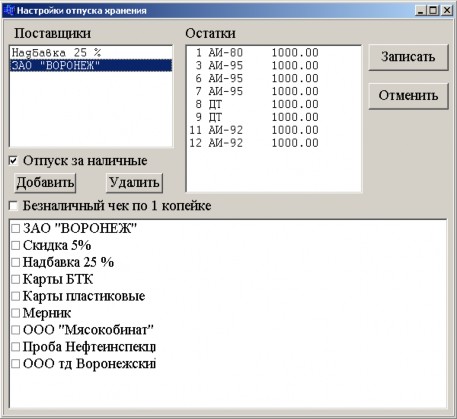Check ЗАО "ВОРОНЕЖ" in the bottom list
457x419 pixels.
tap(16, 229)
